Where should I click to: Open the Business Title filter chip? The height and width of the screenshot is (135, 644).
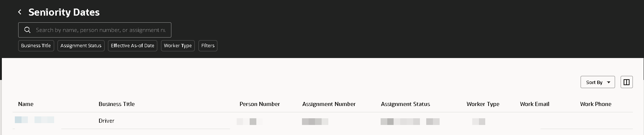pyautogui.click(x=36, y=46)
